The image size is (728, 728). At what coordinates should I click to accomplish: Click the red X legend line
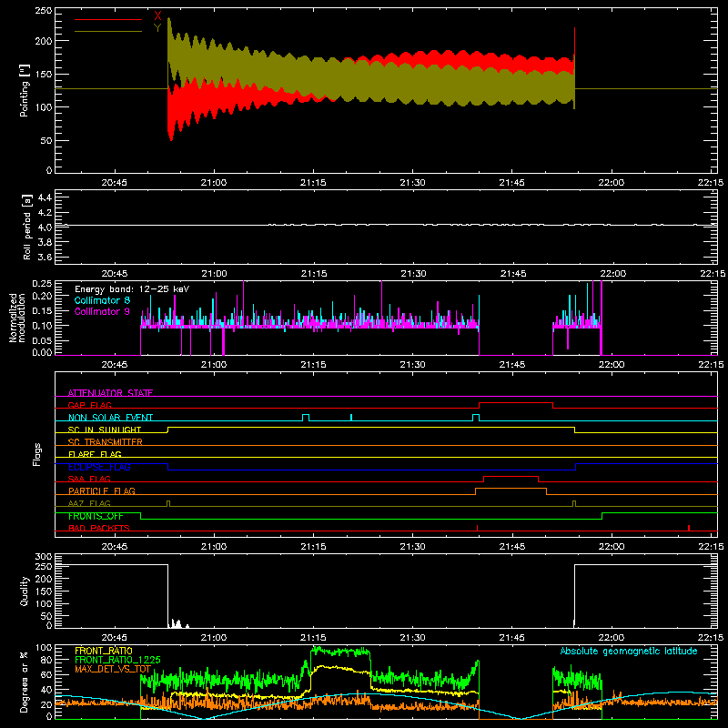[108, 19]
